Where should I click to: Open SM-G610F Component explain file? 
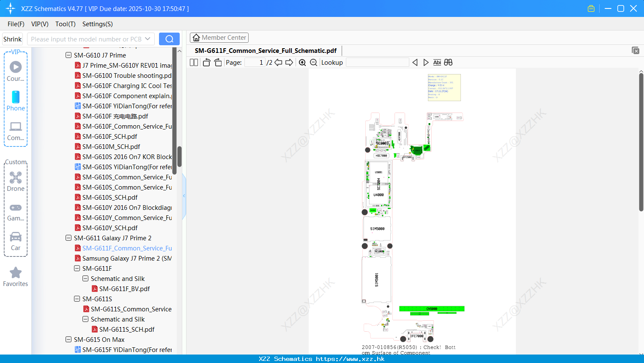coord(123,96)
